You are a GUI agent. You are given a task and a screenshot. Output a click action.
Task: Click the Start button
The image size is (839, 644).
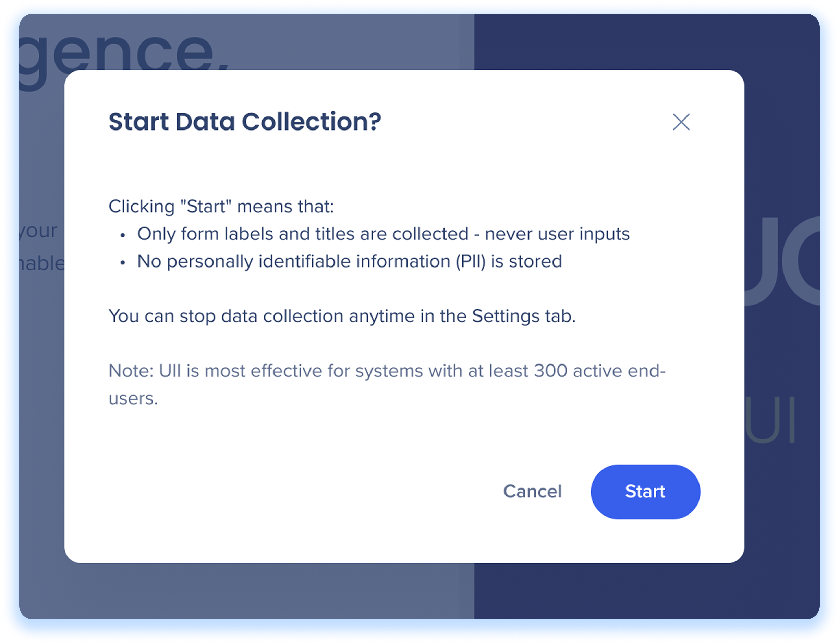(x=645, y=492)
